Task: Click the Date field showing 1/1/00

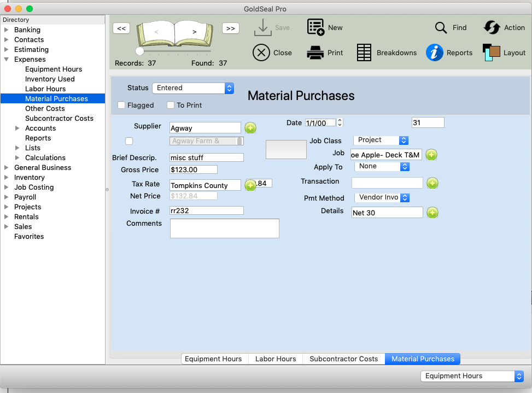Action: (x=320, y=123)
